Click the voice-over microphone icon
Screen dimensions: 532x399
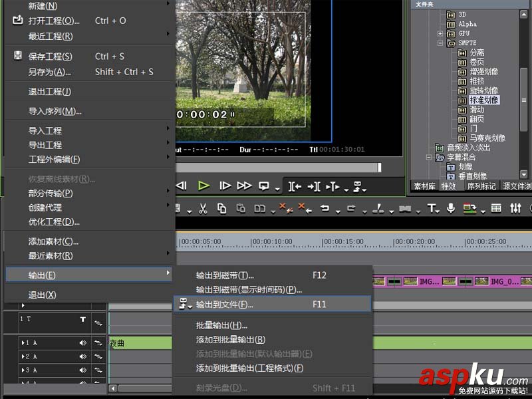pos(451,208)
